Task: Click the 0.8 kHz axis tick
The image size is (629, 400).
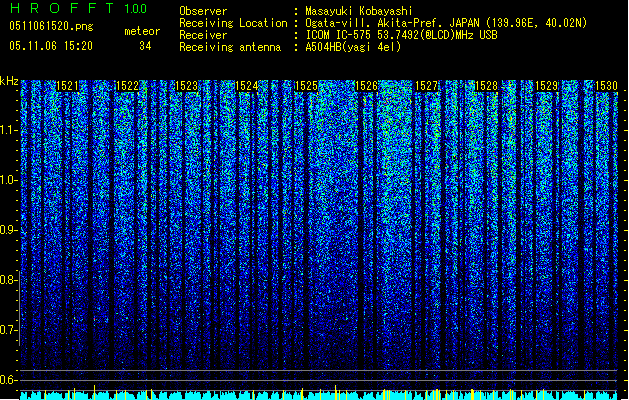Action: (x=9, y=280)
